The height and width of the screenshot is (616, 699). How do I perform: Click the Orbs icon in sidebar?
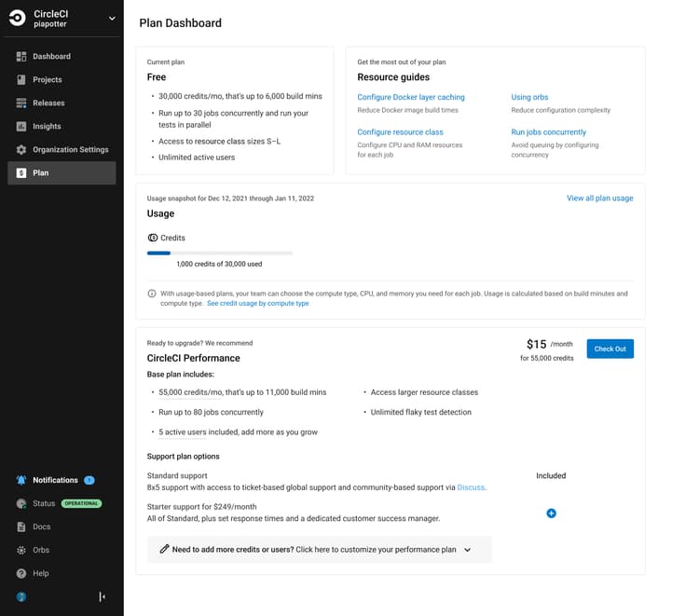(21, 551)
